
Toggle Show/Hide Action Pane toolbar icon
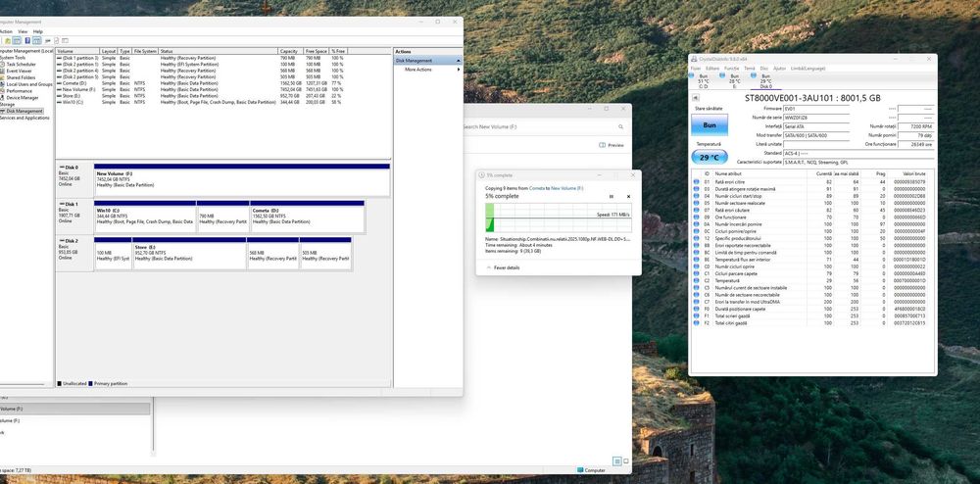[37, 40]
